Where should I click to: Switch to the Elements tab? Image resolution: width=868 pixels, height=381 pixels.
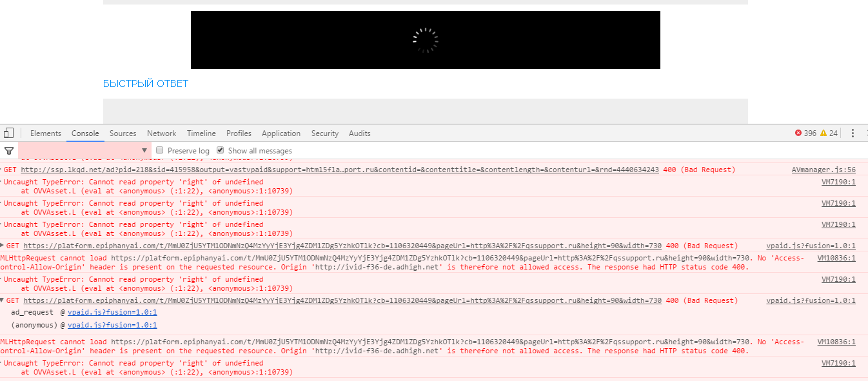click(46, 133)
